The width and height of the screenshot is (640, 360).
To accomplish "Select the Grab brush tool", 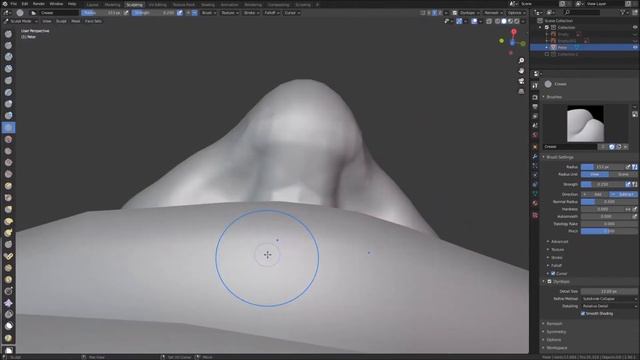I will click(8, 209).
